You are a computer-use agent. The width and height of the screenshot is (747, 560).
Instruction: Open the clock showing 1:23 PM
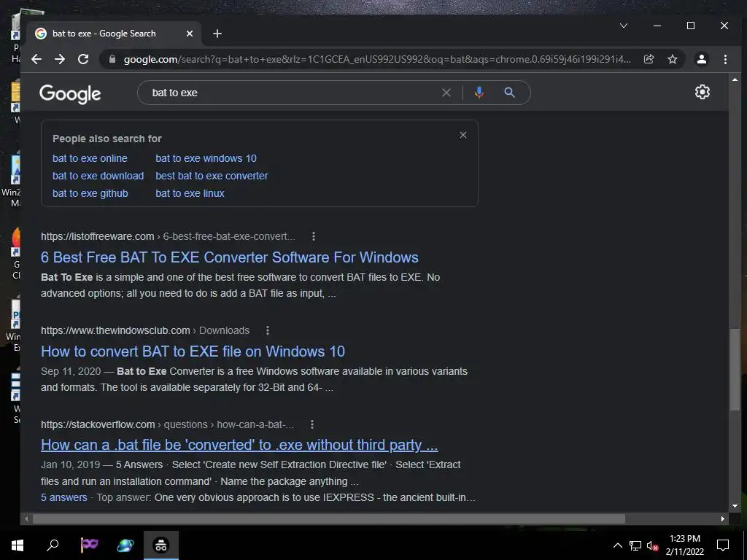coord(684,545)
